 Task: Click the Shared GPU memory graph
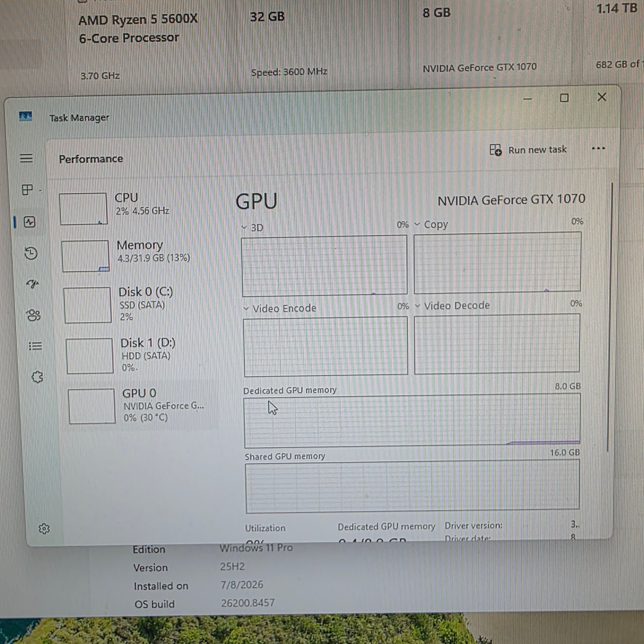point(412,486)
